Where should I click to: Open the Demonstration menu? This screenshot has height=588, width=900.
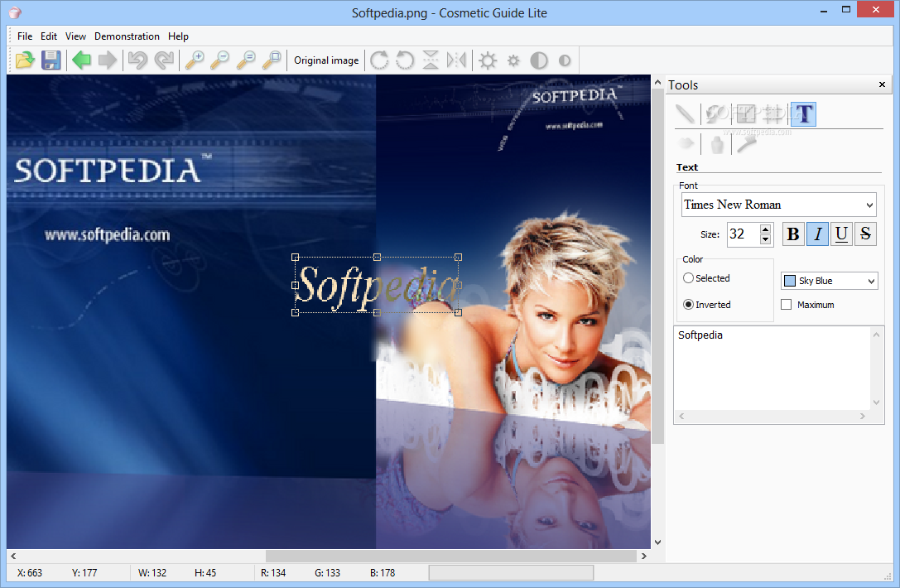(127, 36)
